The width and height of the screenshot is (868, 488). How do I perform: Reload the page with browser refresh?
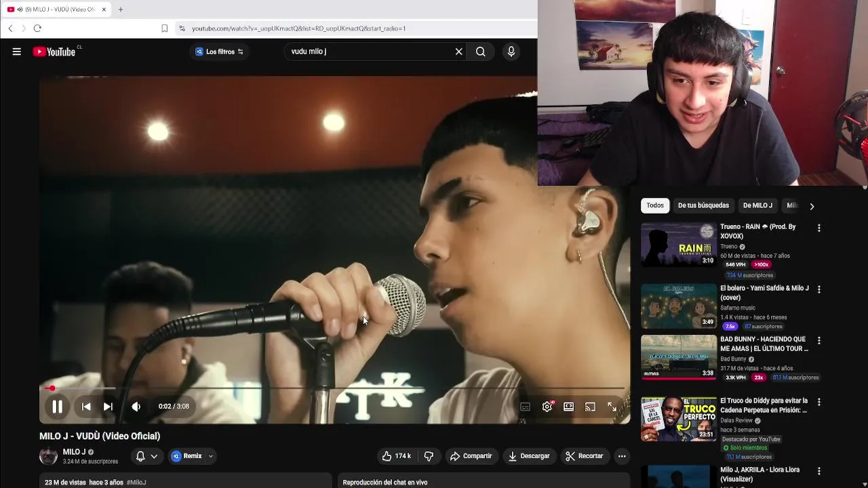point(37,28)
